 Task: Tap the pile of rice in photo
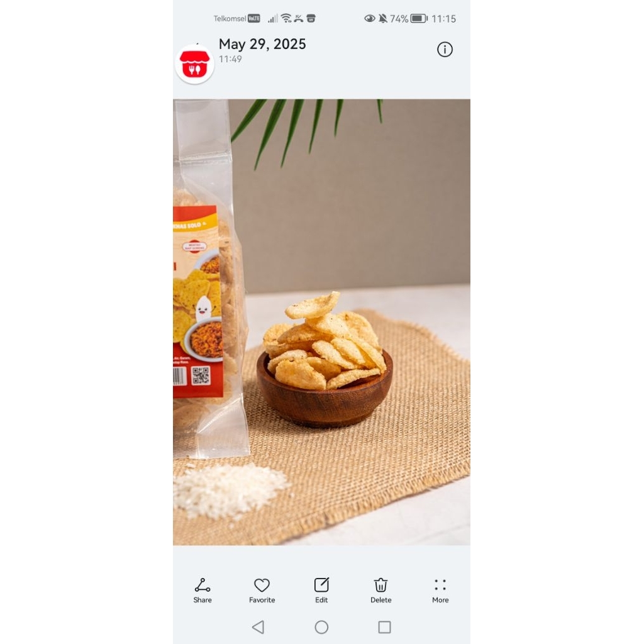pyautogui.click(x=230, y=489)
